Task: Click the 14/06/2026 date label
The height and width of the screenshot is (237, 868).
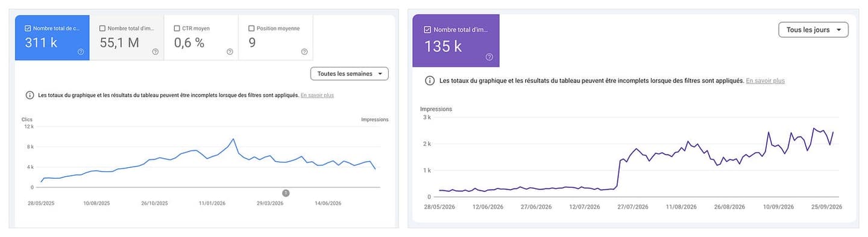Action: tap(327, 203)
